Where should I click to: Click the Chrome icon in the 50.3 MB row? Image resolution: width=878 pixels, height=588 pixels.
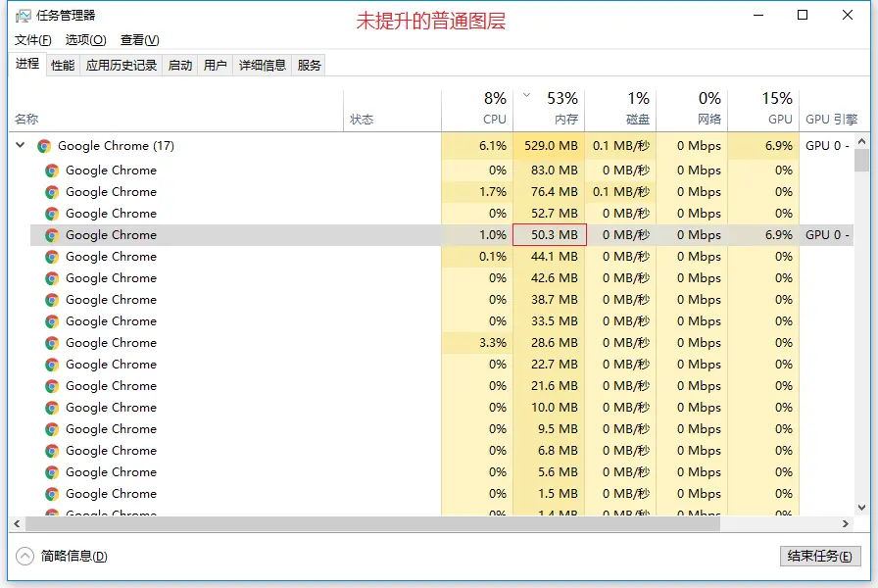[x=52, y=235]
